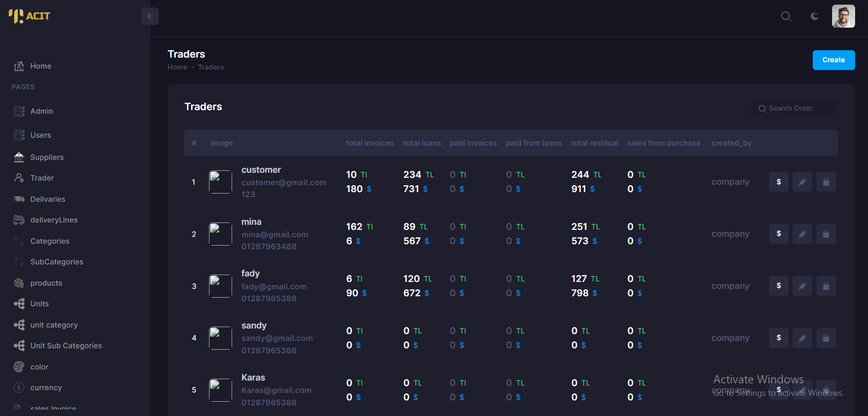The width and height of the screenshot is (868, 416).
Task: Click Home breadcrumb link
Action: pyautogui.click(x=177, y=67)
